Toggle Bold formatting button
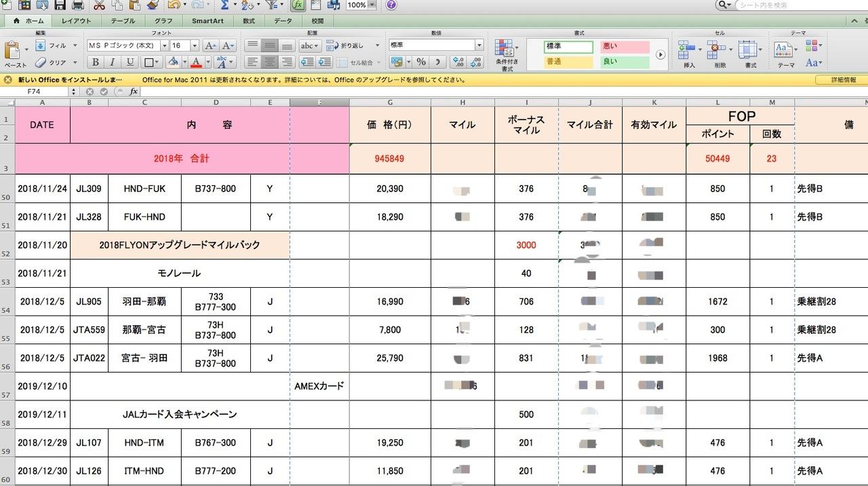Screen dimensions: 868x486 [95, 62]
